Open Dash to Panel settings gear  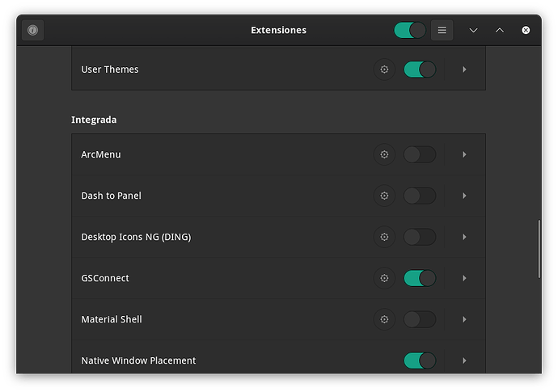[x=384, y=196]
